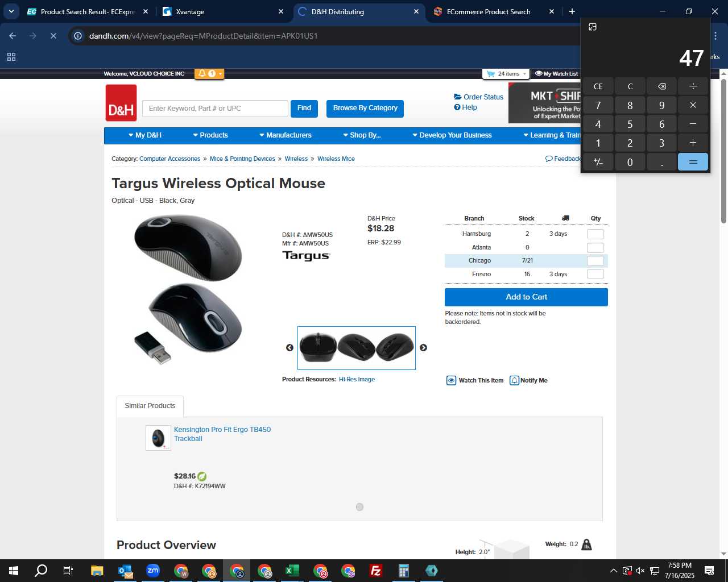Click the Kensington trackball thumbnail
The image size is (728, 582).
pyautogui.click(x=158, y=438)
